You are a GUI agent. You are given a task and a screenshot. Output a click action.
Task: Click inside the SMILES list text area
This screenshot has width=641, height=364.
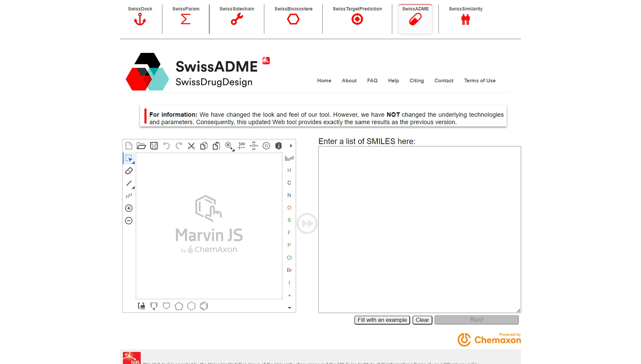(419, 229)
